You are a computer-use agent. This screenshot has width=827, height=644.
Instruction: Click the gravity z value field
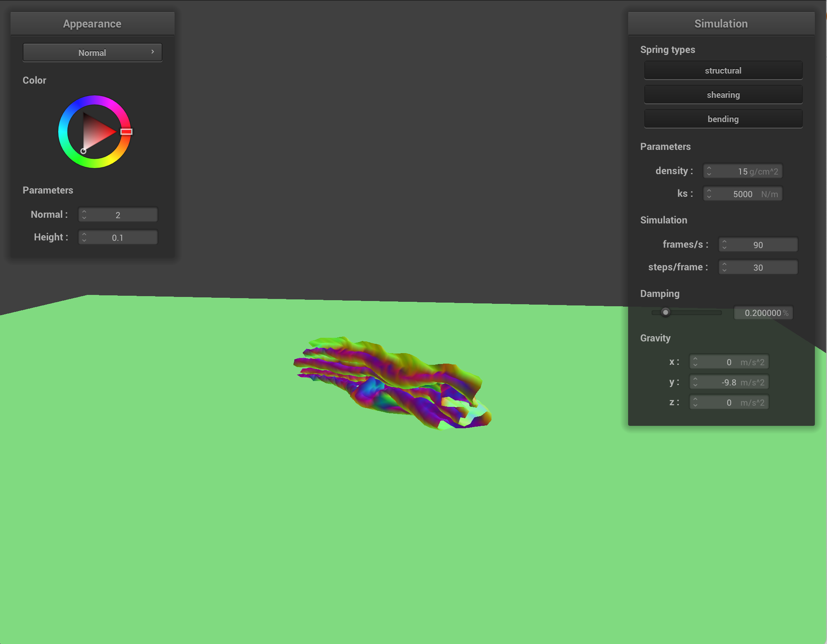click(729, 402)
